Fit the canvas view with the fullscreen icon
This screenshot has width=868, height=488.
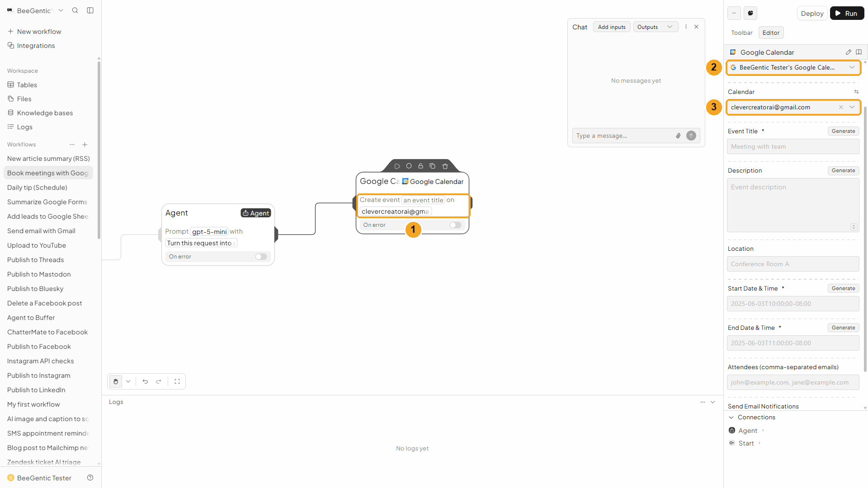pos(177,381)
